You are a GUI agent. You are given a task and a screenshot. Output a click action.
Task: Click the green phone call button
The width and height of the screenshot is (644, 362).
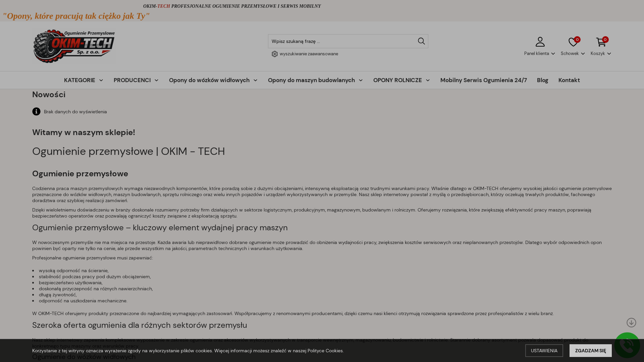[627, 345]
